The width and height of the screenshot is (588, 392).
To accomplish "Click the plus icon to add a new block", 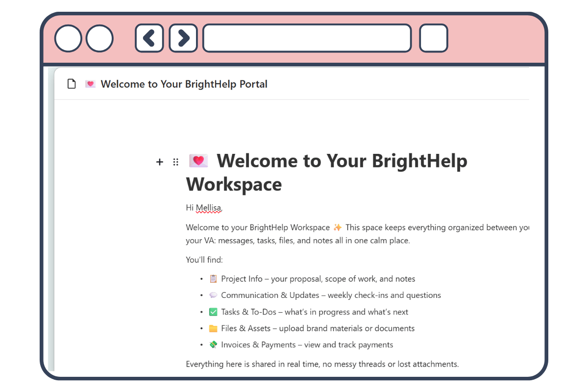I will (x=159, y=162).
